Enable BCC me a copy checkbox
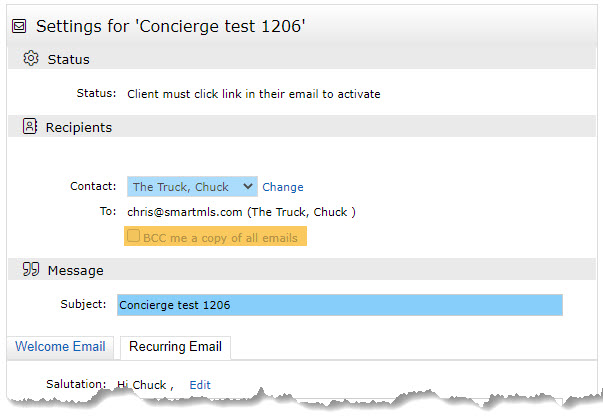 coord(133,235)
